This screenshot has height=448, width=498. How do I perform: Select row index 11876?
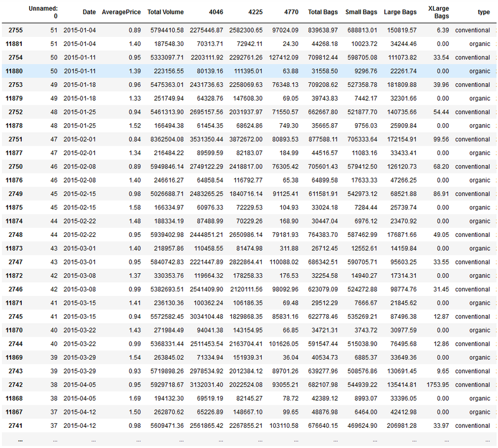[14, 180]
